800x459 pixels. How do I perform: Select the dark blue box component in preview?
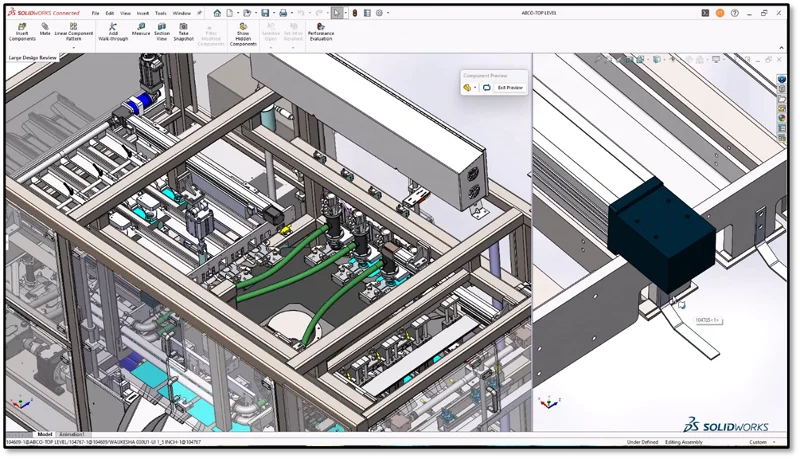tap(660, 230)
